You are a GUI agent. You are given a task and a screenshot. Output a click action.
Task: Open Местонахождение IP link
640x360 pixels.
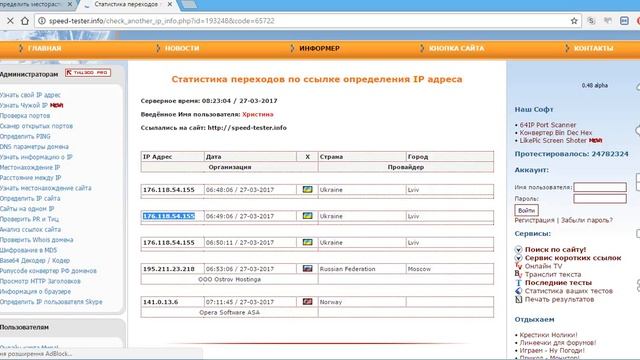point(30,167)
